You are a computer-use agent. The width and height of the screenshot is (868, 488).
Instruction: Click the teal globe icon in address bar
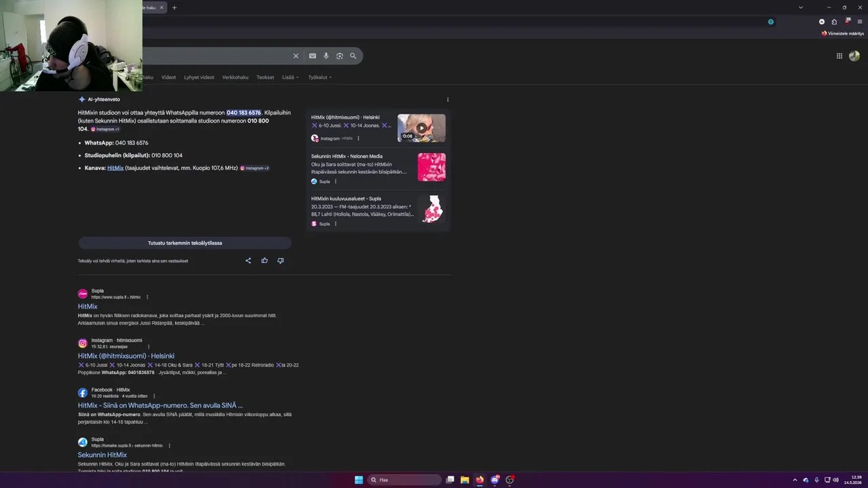coord(770,22)
